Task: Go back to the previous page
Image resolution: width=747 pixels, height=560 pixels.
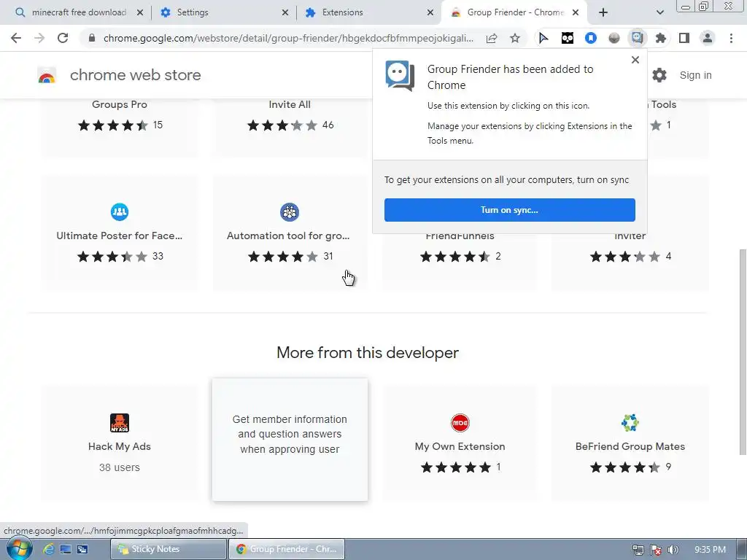Action: point(16,38)
